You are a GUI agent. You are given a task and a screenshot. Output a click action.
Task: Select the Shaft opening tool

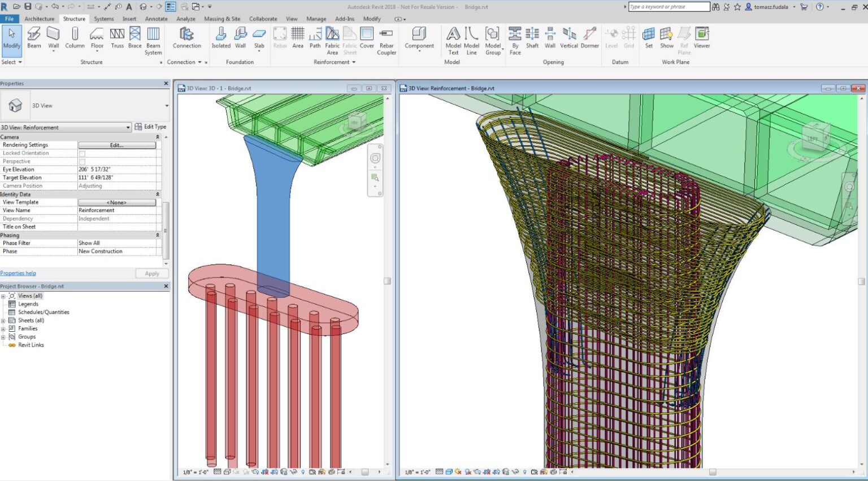pyautogui.click(x=532, y=38)
